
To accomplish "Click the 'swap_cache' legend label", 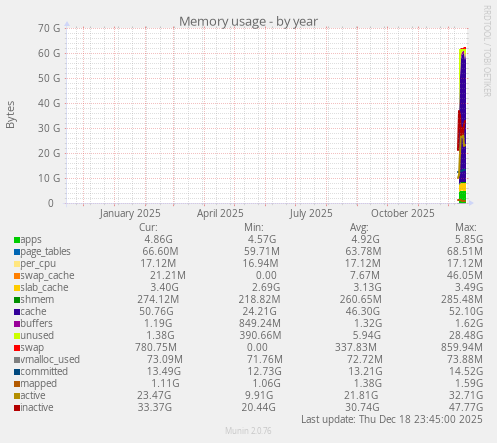I will (x=47, y=276).
